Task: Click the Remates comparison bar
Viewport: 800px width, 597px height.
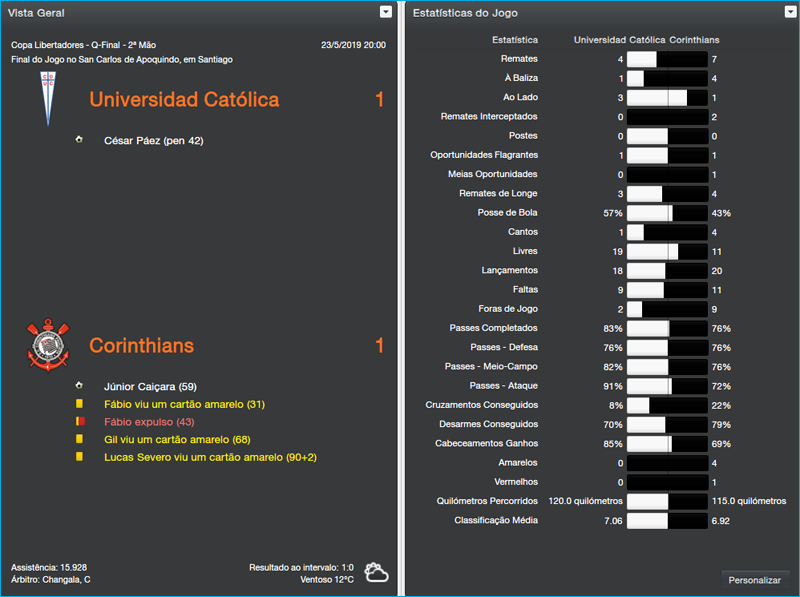Action: (666, 59)
